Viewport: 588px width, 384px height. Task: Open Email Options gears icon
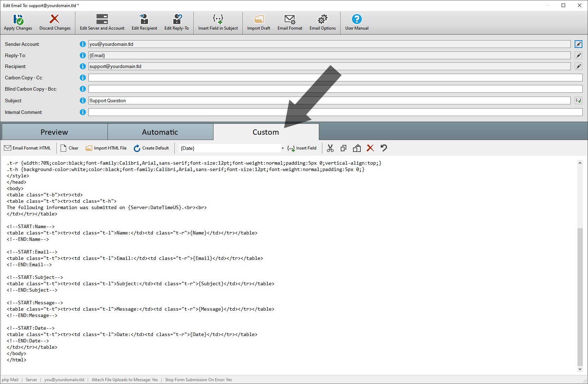323,19
